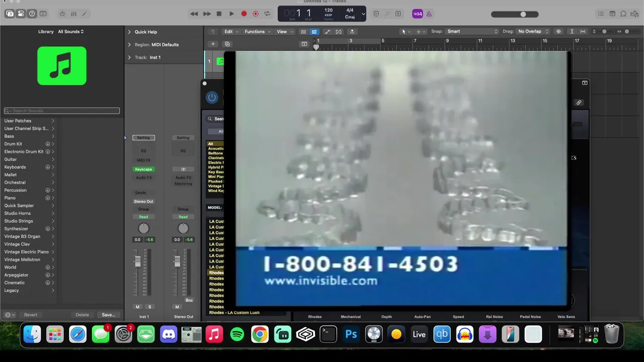The width and height of the screenshot is (644, 362).
Task: Stop playback in the transport
Action: [x=219, y=14]
